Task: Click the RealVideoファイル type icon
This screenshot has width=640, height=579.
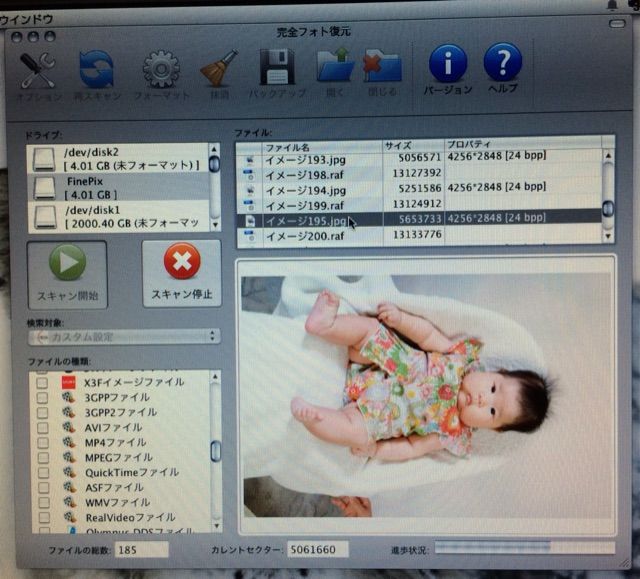Action: [x=70, y=517]
